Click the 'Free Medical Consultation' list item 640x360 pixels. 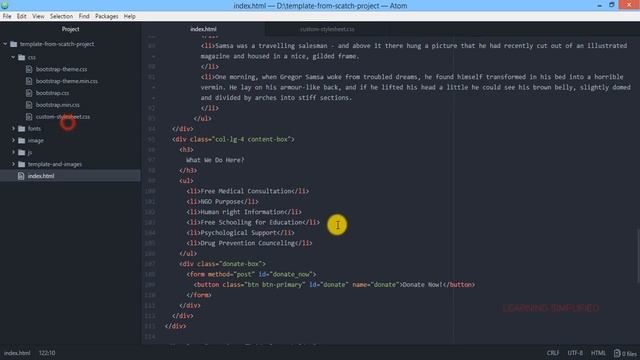(247, 191)
